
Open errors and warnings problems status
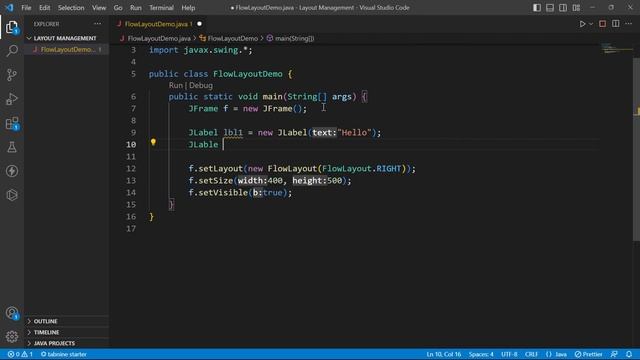click(20, 354)
